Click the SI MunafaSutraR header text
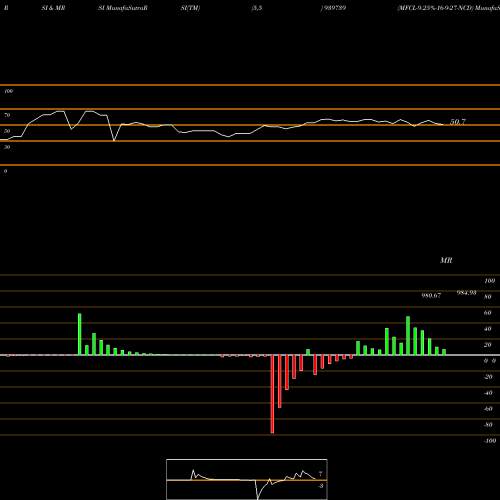500x500 pixels. coord(123,8)
